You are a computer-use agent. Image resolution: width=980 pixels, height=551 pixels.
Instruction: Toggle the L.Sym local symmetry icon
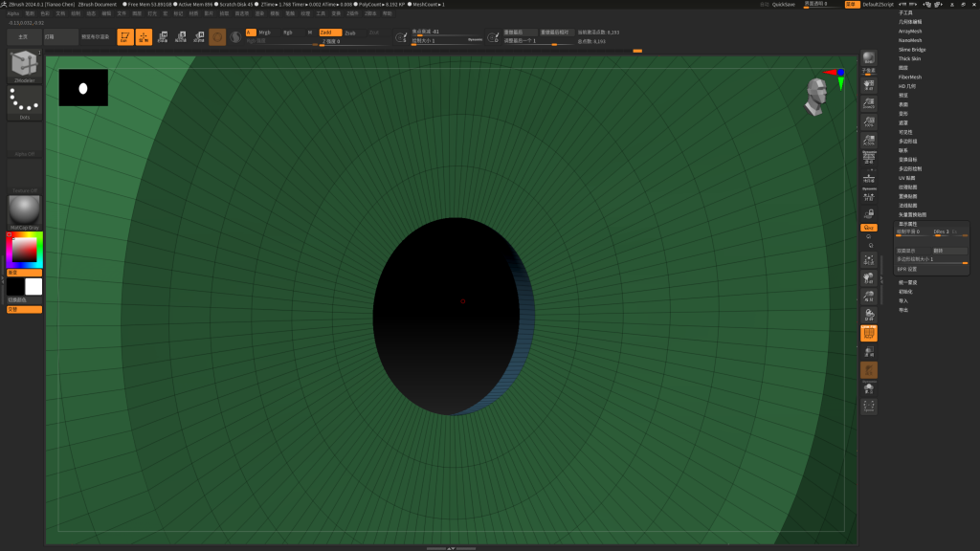869,196
